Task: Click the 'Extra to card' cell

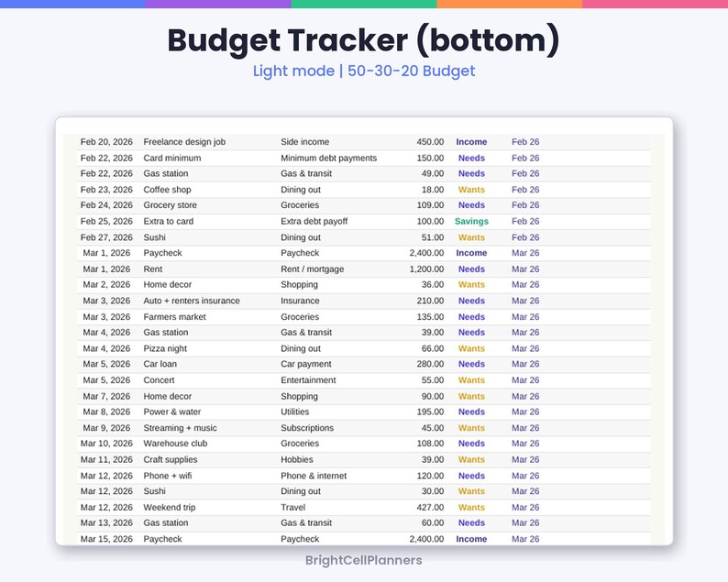Action: pyautogui.click(x=168, y=222)
